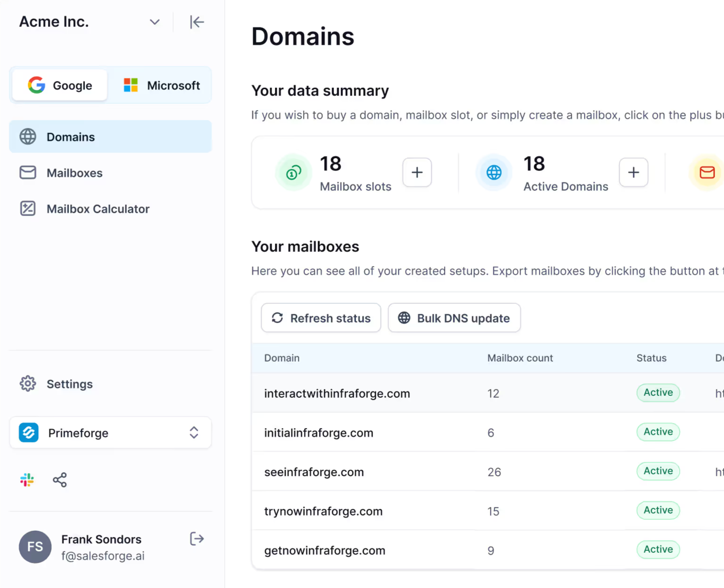The width and height of the screenshot is (724, 588).
Task: Select the seeinfraforge.com domain
Action: (314, 472)
